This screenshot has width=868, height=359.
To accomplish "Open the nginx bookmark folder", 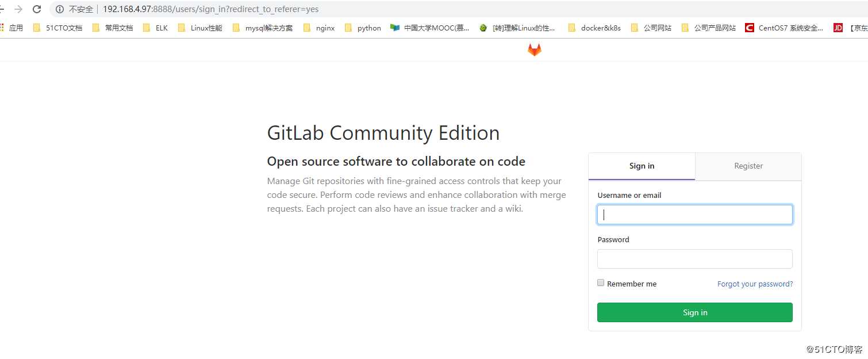I will click(319, 28).
